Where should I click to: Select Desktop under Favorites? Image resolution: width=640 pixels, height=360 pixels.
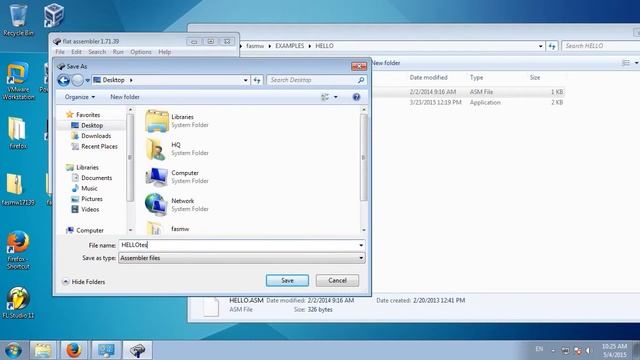click(92, 125)
